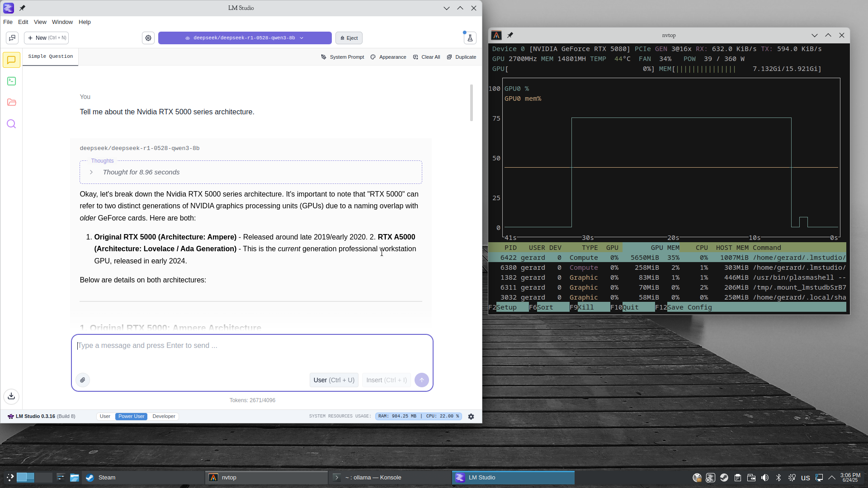Click F12 Save Config in nvtop
This screenshot has width=868, height=488.
click(x=684, y=307)
